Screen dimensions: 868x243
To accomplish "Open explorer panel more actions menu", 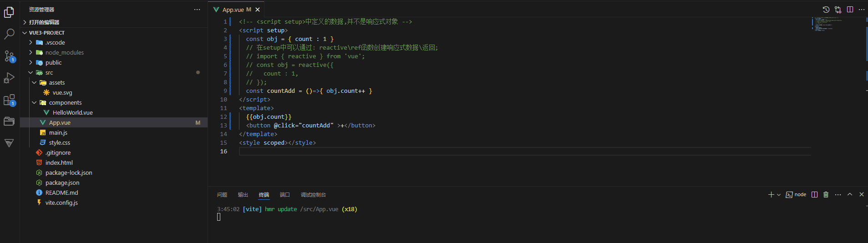I will coord(197,10).
